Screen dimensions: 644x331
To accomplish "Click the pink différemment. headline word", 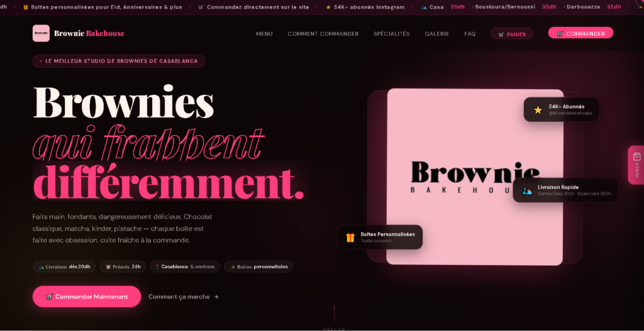I will click(x=169, y=182).
